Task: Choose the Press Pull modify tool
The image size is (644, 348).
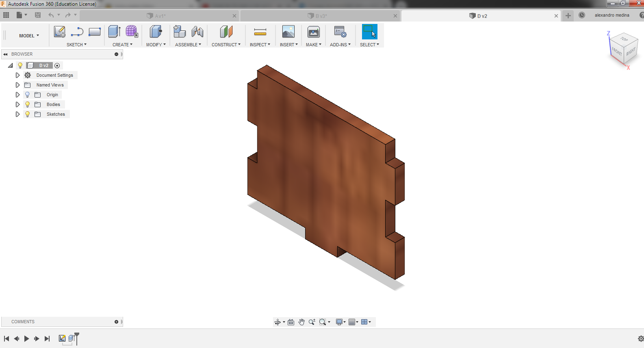Action: pos(156,32)
